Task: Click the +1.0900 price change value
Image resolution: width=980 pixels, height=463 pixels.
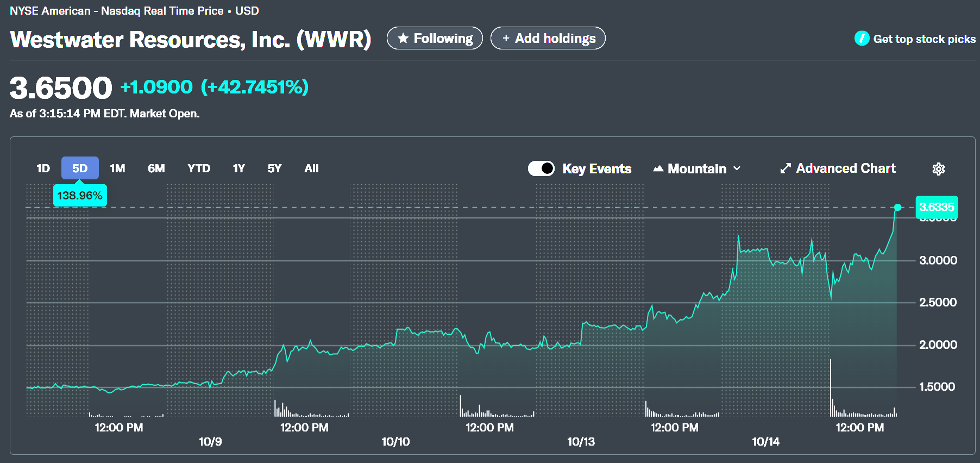Action: pos(156,87)
